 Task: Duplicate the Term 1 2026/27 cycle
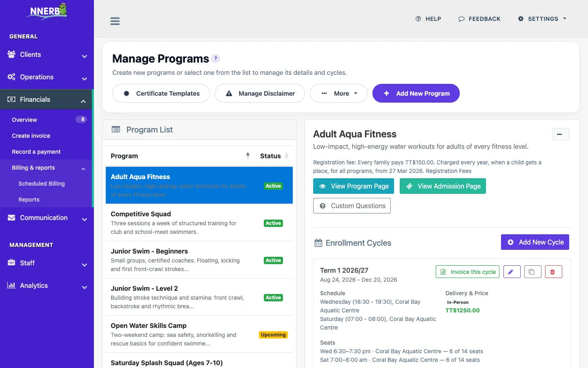pyautogui.click(x=532, y=272)
